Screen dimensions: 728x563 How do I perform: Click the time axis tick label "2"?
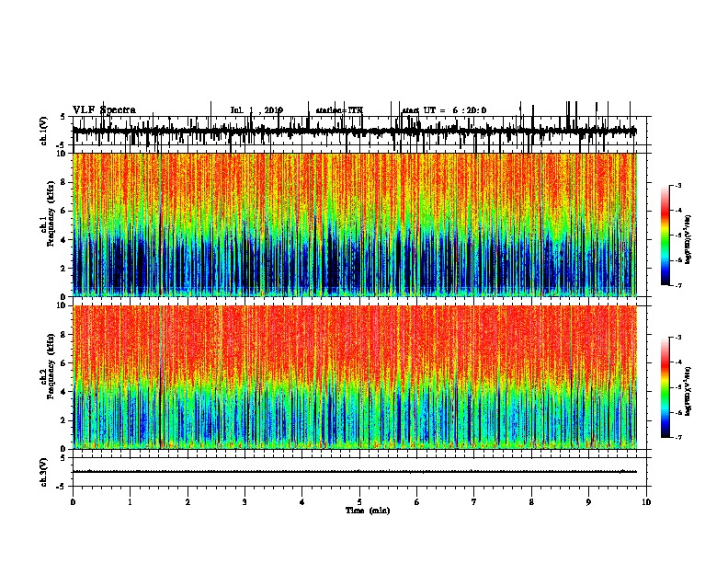[x=188, y=502]
